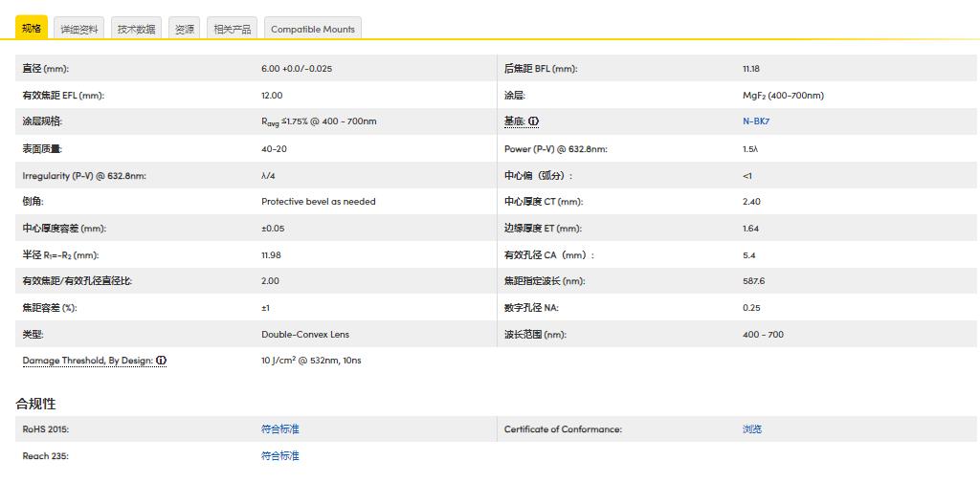Image resolution: width=980 pixels, height=483 pixels.
Task: Click the Damage Threshold, By Design label
Action: point(87,361)
